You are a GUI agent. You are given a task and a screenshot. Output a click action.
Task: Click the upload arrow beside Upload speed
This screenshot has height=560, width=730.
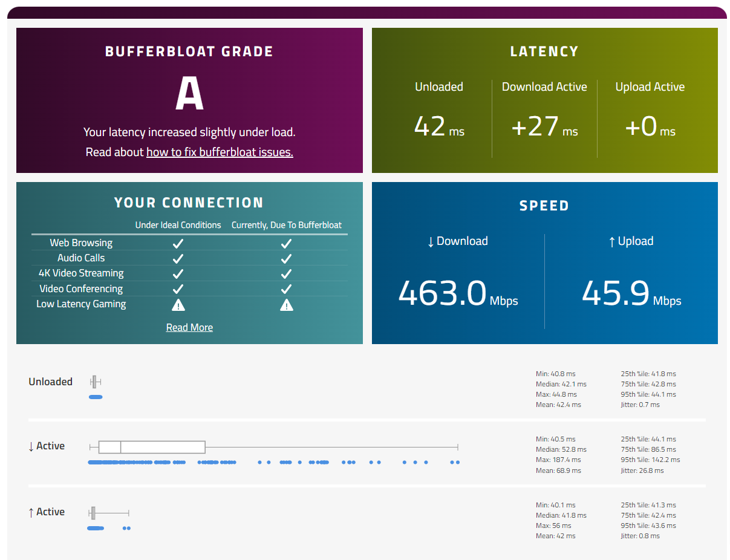(612, 242)
